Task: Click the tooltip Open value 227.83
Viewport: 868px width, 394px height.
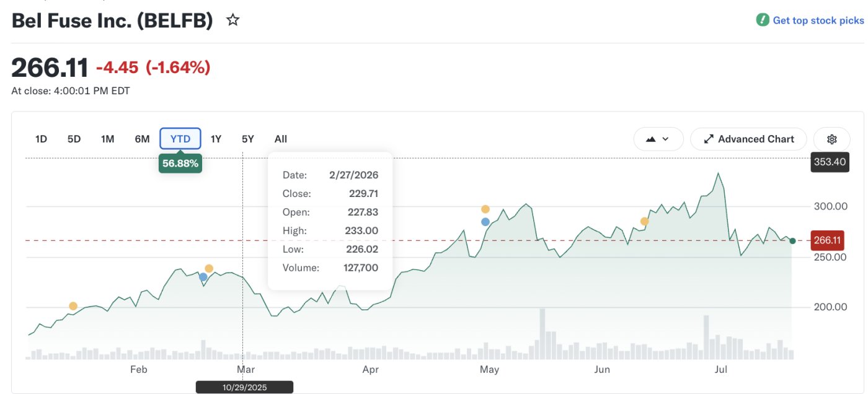Action: pyautogui.click(x=363, y=212)
